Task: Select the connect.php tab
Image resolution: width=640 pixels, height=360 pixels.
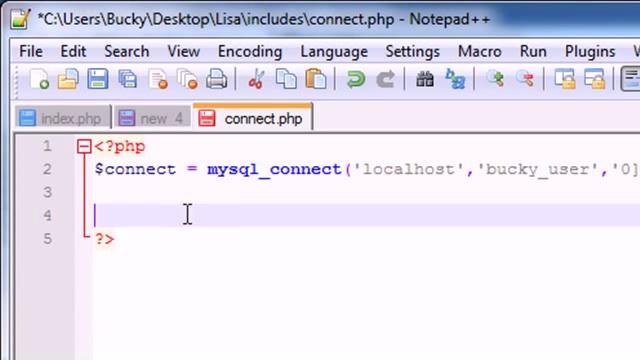Action: pos(253,118)
